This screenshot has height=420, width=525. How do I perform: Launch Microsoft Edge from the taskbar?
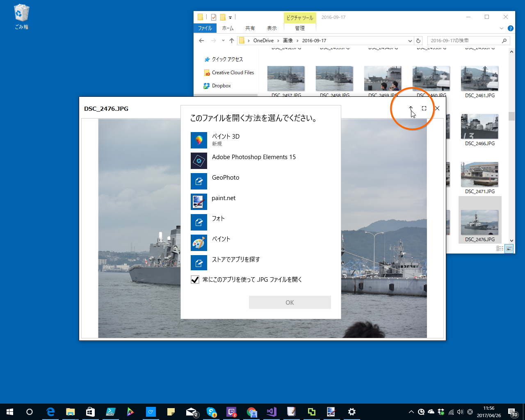[50, 412]
